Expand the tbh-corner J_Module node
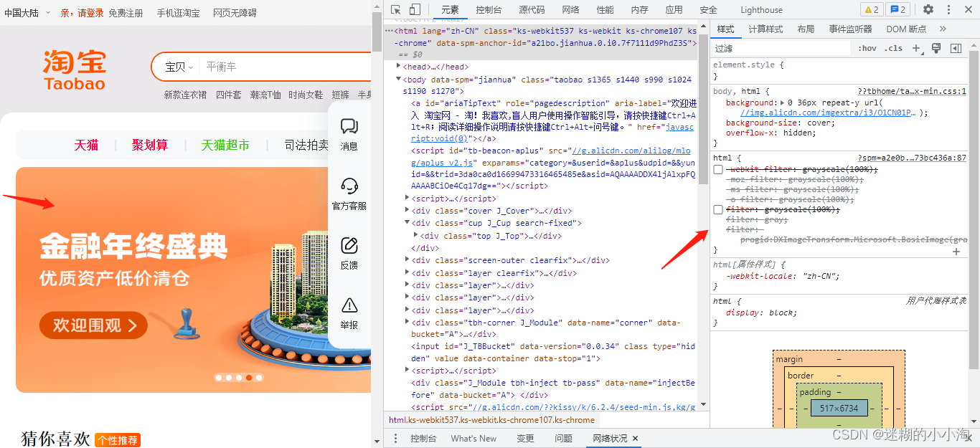The width and height of the screenshot is (980, 448). [407, 323]
